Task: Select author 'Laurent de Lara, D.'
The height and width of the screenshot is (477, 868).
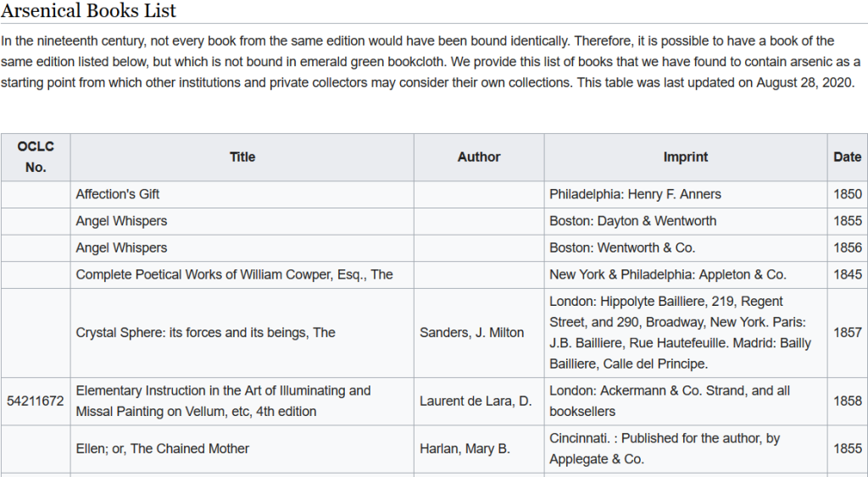Action: coord(479,402)
